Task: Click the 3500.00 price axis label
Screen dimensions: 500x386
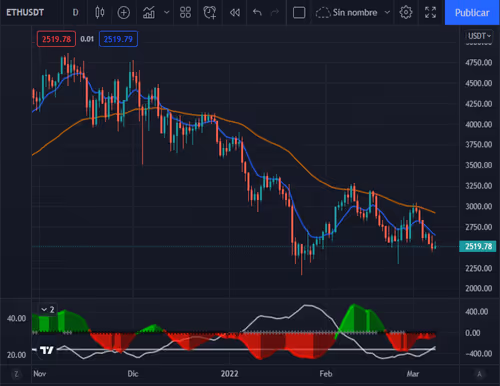Action: pyautogui.click(x=478, y=165)
